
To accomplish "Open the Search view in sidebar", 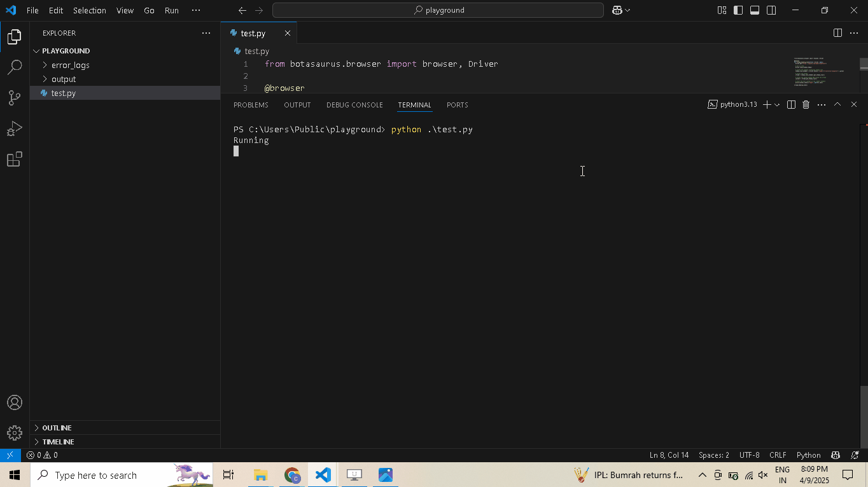I will (x=15, y=67).
